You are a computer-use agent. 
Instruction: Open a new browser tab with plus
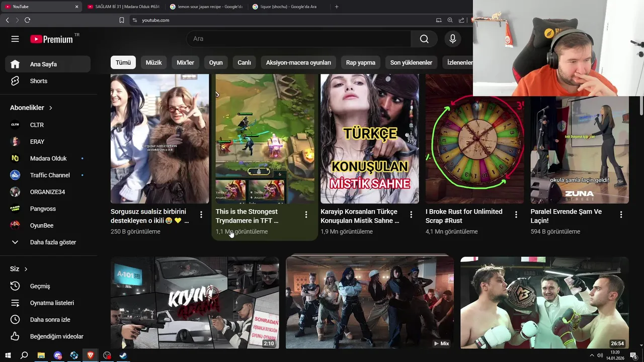click(x=337, y=7)
